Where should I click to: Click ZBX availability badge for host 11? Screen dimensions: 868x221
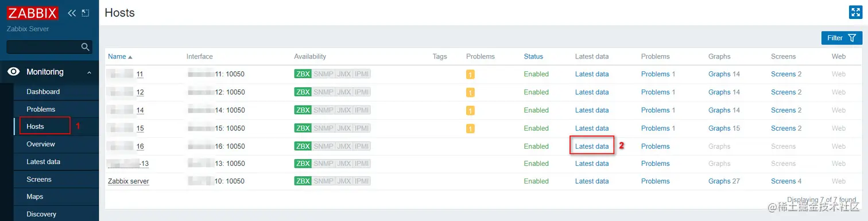(303, 74)
